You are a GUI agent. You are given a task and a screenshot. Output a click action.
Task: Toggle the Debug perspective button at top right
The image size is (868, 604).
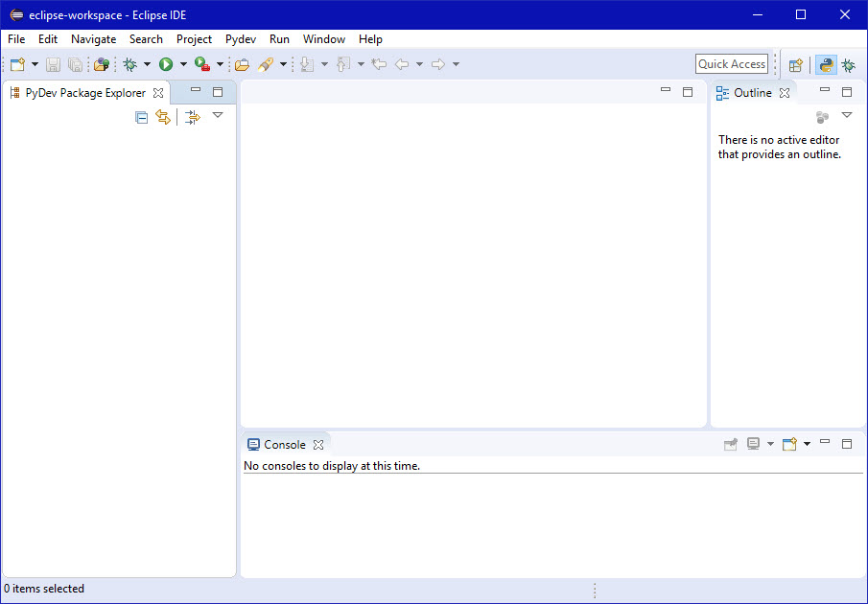[848, 65]
